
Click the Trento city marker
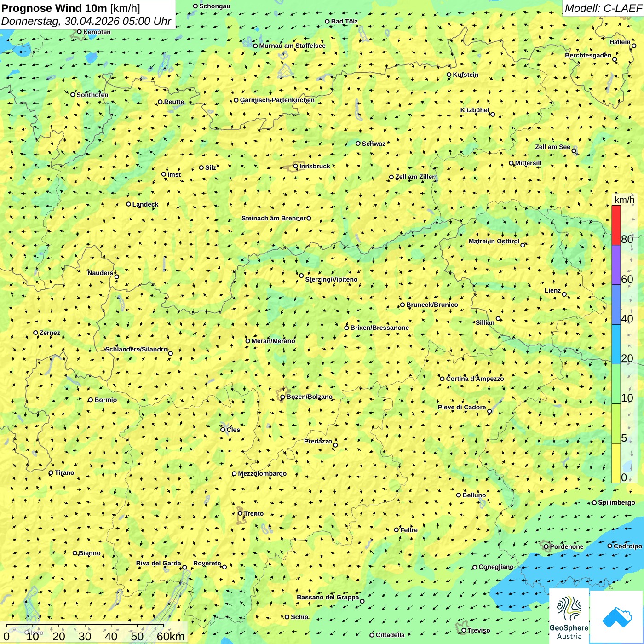coord(240,513)
